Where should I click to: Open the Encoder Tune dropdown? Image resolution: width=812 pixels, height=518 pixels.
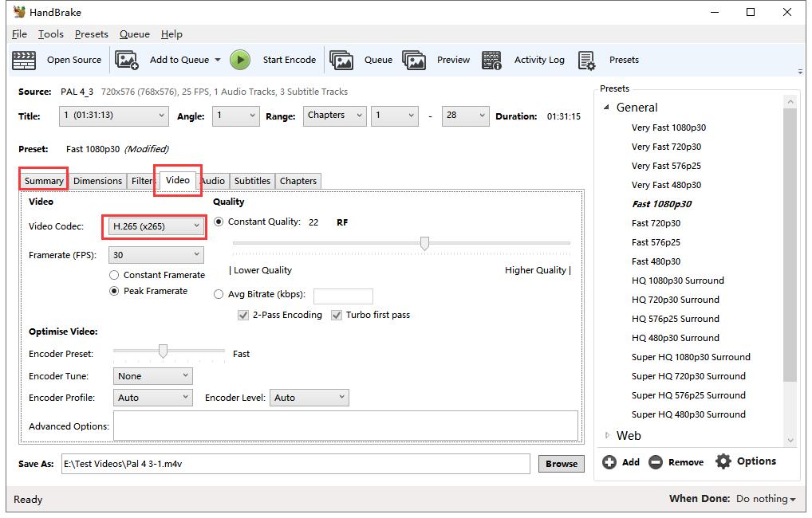(153, 376)
